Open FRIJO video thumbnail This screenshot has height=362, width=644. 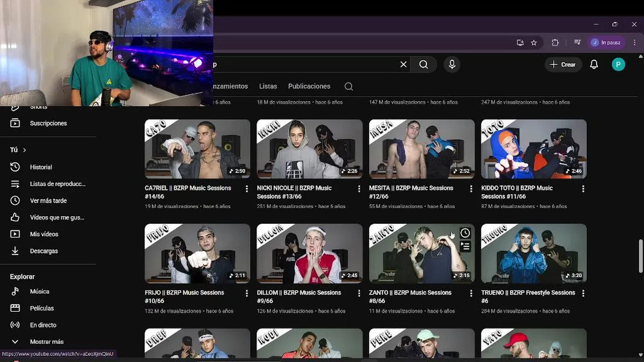point(197,253)
